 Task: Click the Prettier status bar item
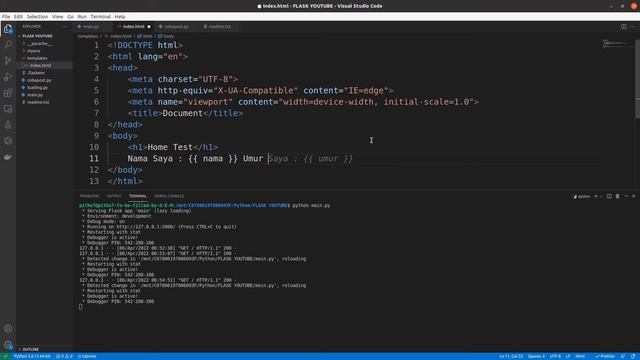(x=605, y=356)
